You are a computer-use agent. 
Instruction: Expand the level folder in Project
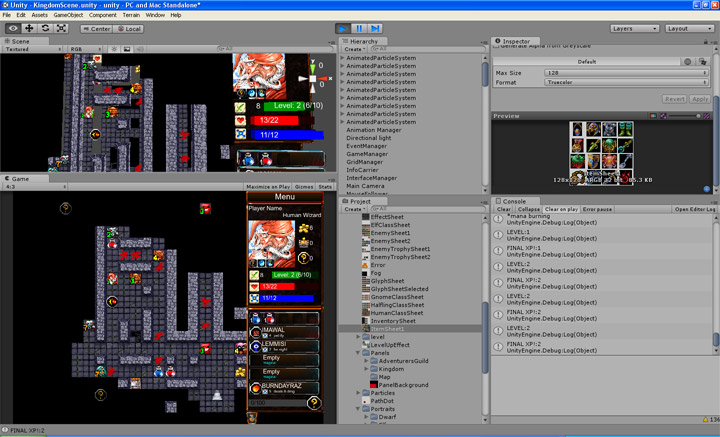(358, 337)
